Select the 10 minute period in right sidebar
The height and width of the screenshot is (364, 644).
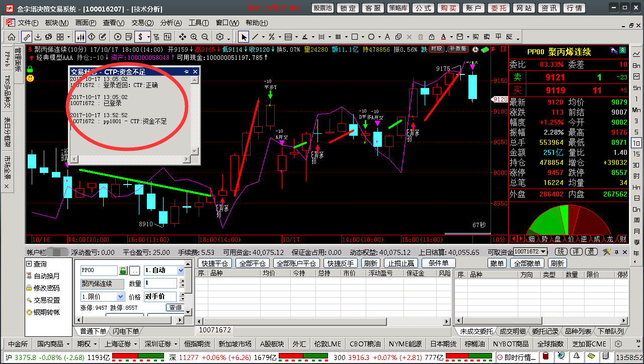pos(636,143)
